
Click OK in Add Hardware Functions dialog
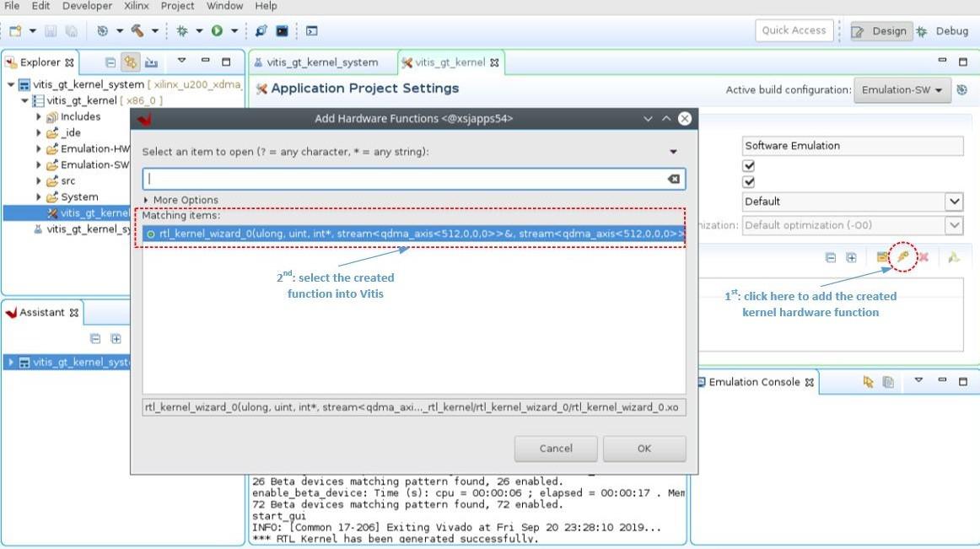tap(644, 449)
